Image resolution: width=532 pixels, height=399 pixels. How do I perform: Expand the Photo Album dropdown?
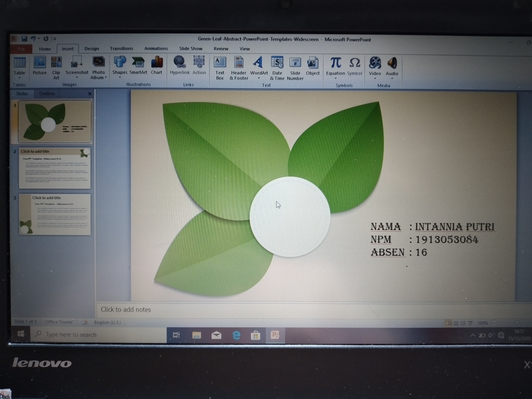106,77
